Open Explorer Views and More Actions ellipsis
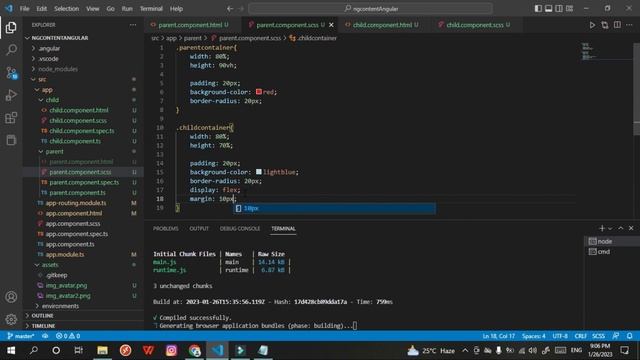This screenshot has width=640, height=360. click(x=133, y=25)
